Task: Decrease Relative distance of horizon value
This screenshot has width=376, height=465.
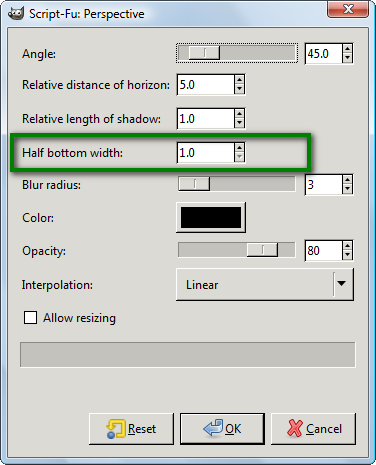Action: pyautogui.click(x=239, y=89)
